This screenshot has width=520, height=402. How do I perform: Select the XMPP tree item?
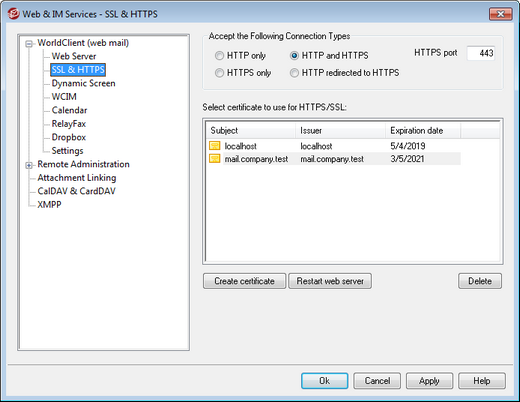(x=49, y=204)
